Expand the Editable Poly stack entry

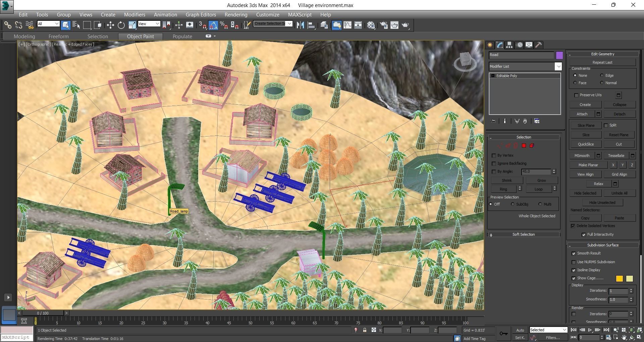click(493, 76)
